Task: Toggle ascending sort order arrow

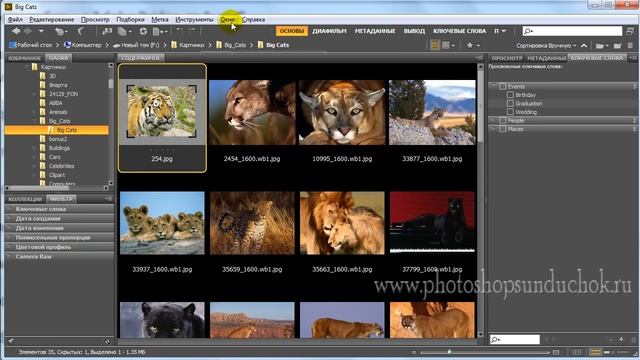Action: click(584, 45)
